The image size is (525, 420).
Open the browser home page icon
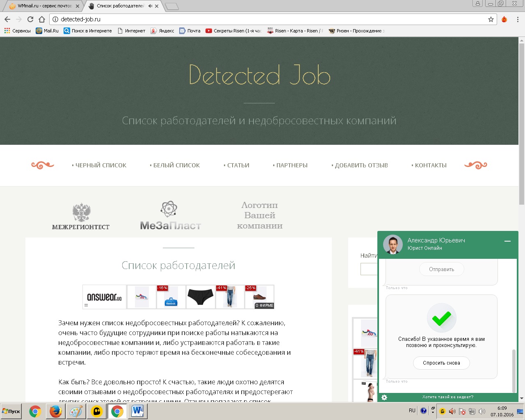[41, 19]
